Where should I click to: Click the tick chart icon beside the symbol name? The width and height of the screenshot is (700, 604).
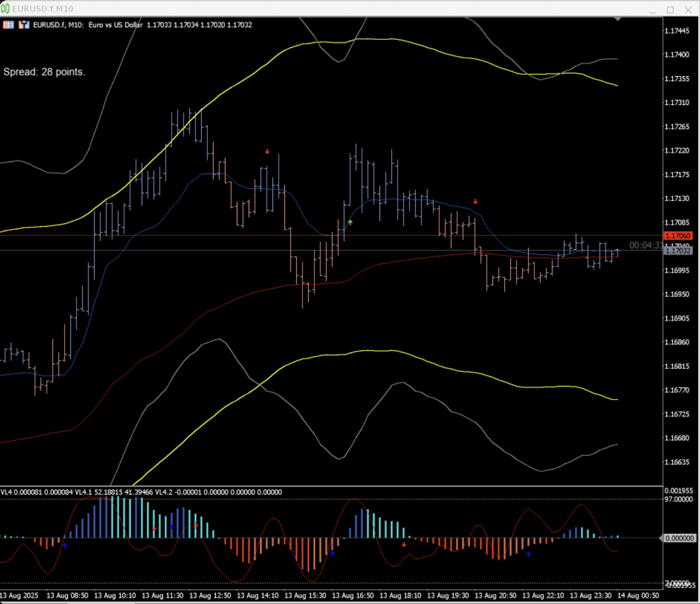pyautogui.click(x=23, y=25)
